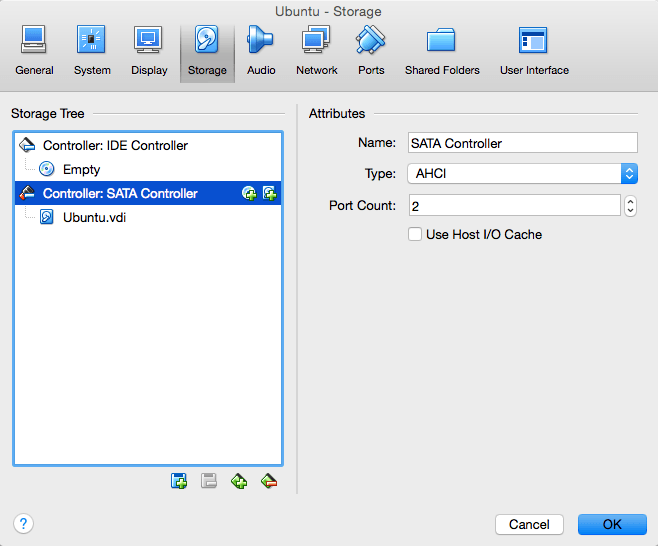Viewport: 658px width, 546px height.
Task: Select the SATA Controller tree row
Action: [148, 193]
